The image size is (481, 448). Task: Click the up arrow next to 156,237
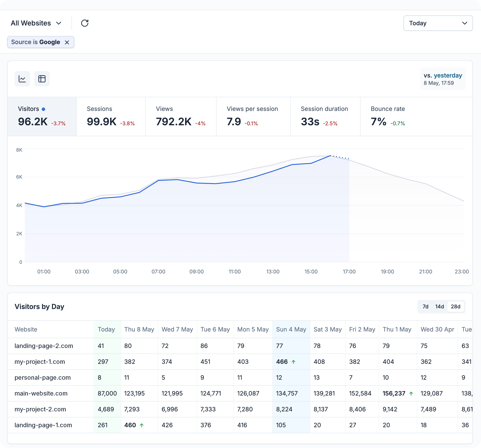coord(411,394)
